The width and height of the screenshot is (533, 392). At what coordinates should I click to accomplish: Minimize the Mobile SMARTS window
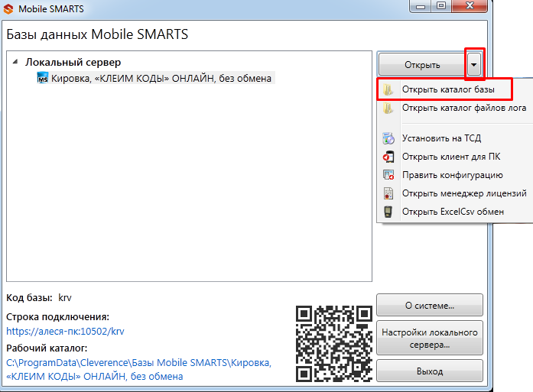pos(421,6)
